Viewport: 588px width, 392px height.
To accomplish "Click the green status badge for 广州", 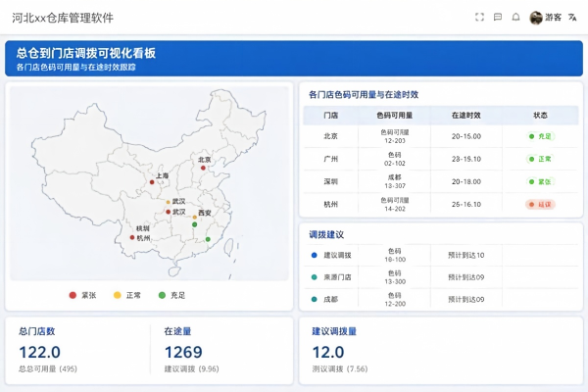I will [x=540, y=159].
